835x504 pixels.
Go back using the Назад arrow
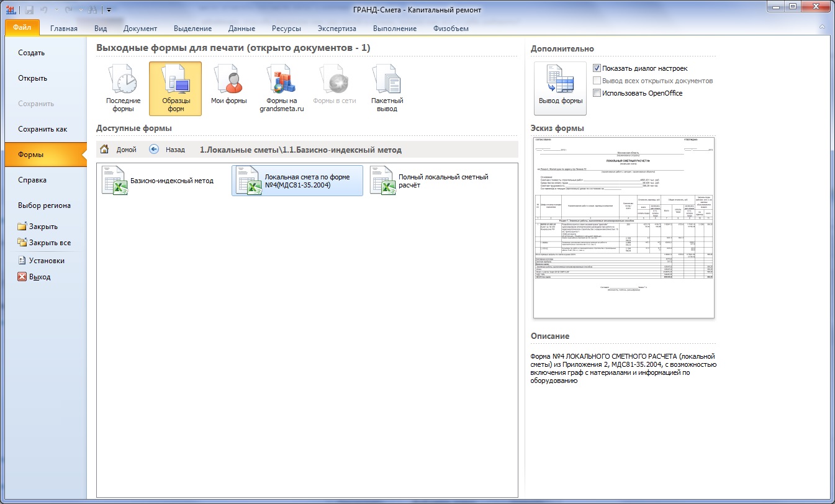point(155,150)
